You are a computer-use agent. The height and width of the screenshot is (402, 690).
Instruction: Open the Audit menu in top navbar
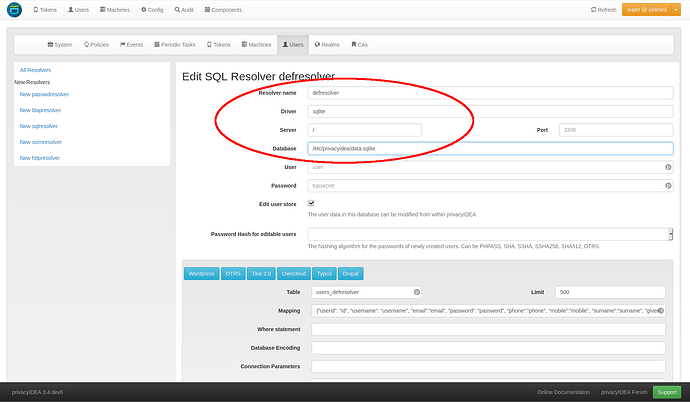(184, 10)
